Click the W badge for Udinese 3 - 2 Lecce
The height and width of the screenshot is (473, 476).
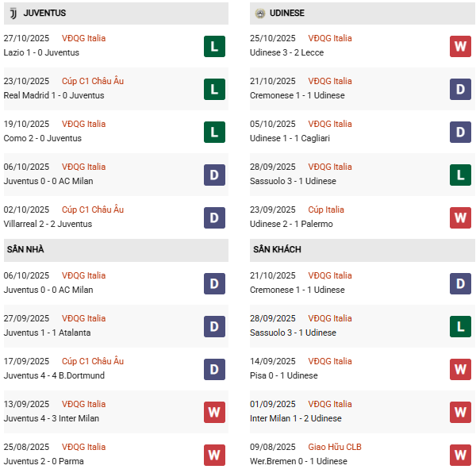(x=460, y=46)
